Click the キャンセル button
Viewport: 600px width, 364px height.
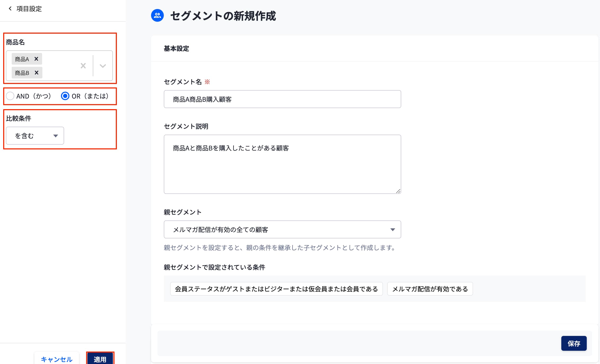point(56,359)
